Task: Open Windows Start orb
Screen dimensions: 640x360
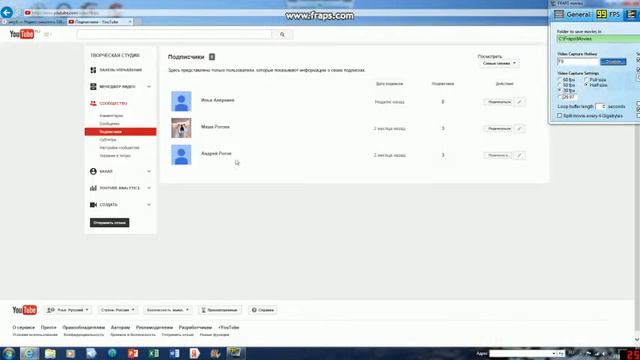Action: [9, 353]
